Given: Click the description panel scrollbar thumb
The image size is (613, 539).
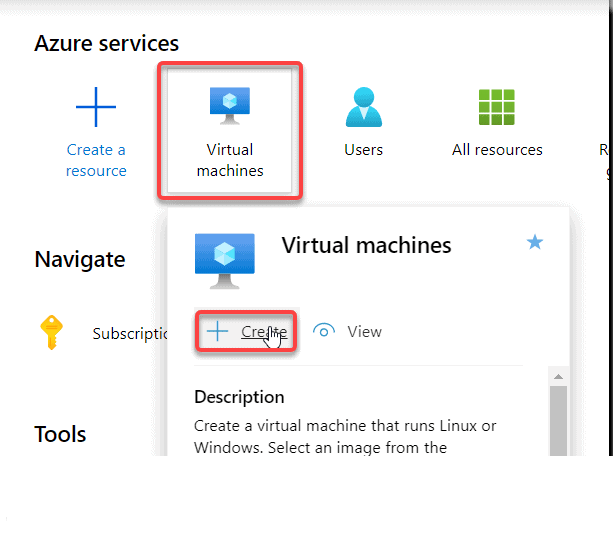Looking at the screenshot, I should point(558,421).
